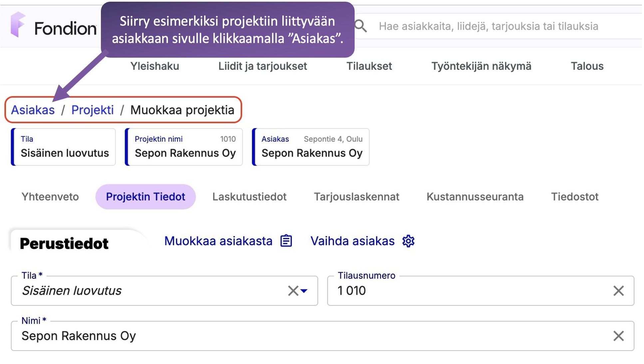
Task: Click the search magnifier icon
Action: 360,26
